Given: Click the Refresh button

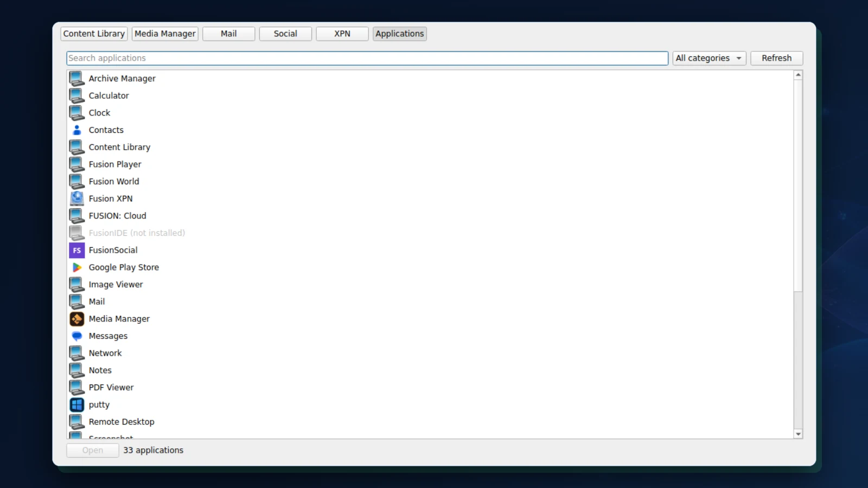Looking at the screenshot, I should click(776, 58).
